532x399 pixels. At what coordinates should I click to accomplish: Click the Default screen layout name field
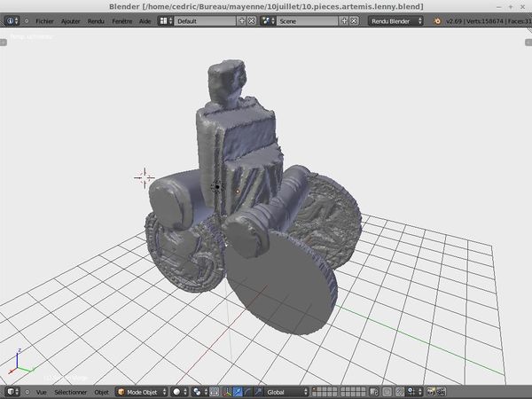(204, 20)
